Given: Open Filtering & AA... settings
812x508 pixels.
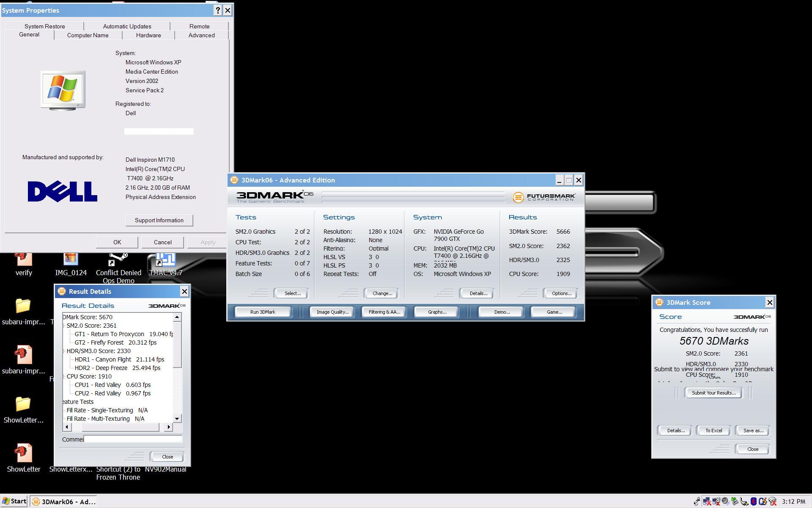Looking at the screenshot, I should [384, 312].
